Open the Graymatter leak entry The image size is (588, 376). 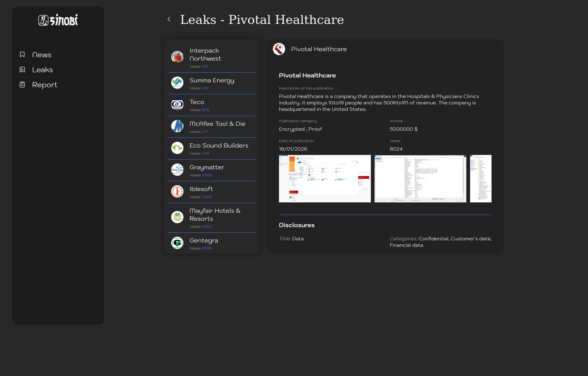(x=207, y=167)
